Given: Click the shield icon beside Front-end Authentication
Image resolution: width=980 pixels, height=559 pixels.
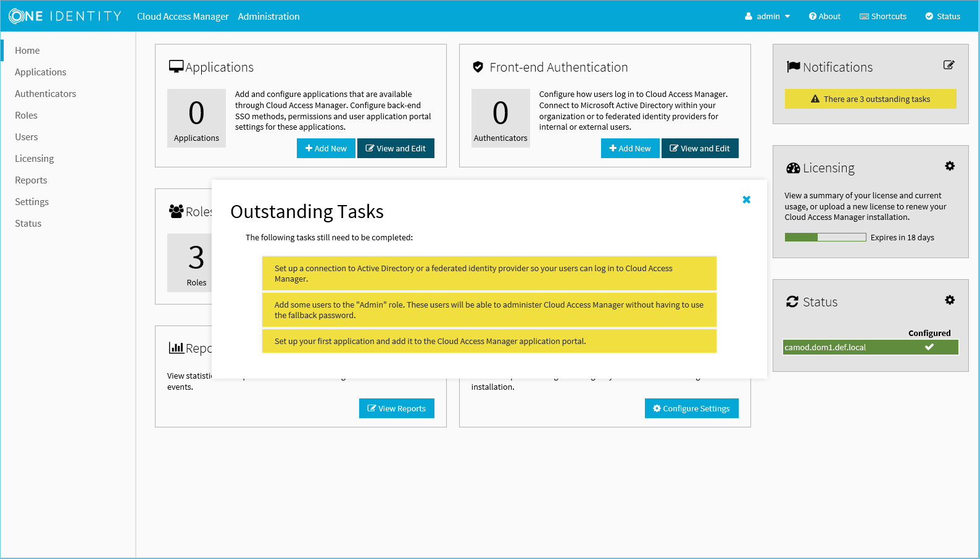Looking at the screenshot, I should (478, 67).
